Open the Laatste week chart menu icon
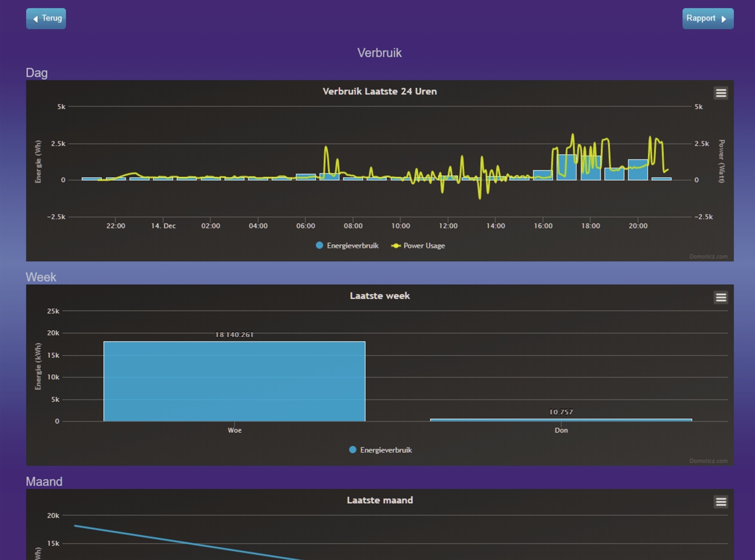 click(721, 297)
